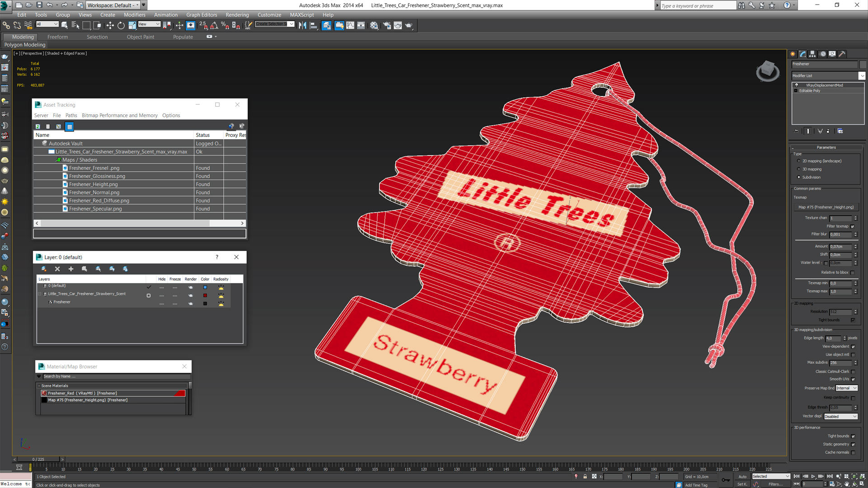Click the Filters... button
Screen dimensions: 868x488
tap(776, 484)
